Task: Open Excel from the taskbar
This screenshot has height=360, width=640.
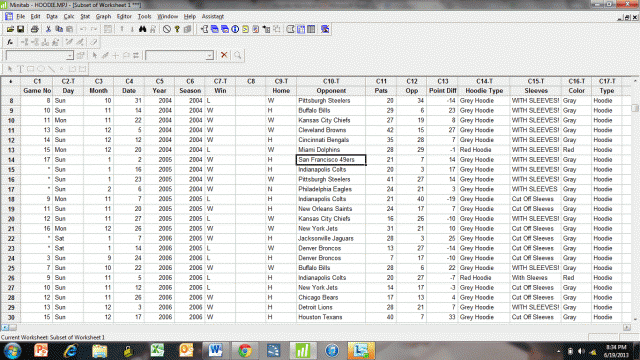Action: click(x=158, y=351)
